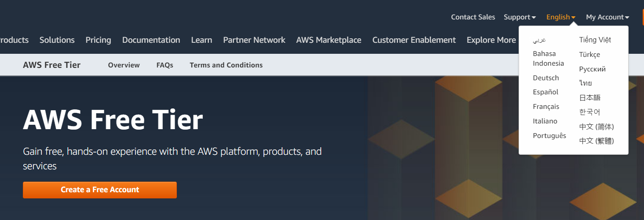Expand the My Account dropdown
644x220 pixels.
coord(607,17)
